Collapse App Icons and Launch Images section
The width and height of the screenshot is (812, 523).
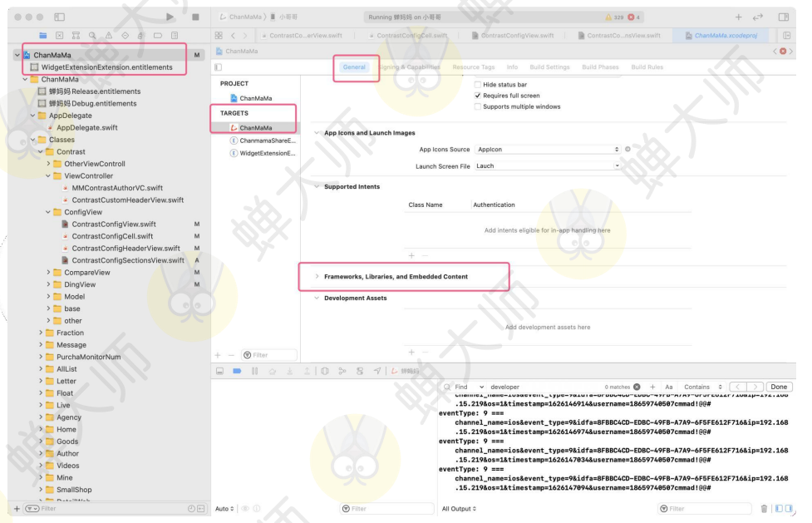click(x=317, y=133)
